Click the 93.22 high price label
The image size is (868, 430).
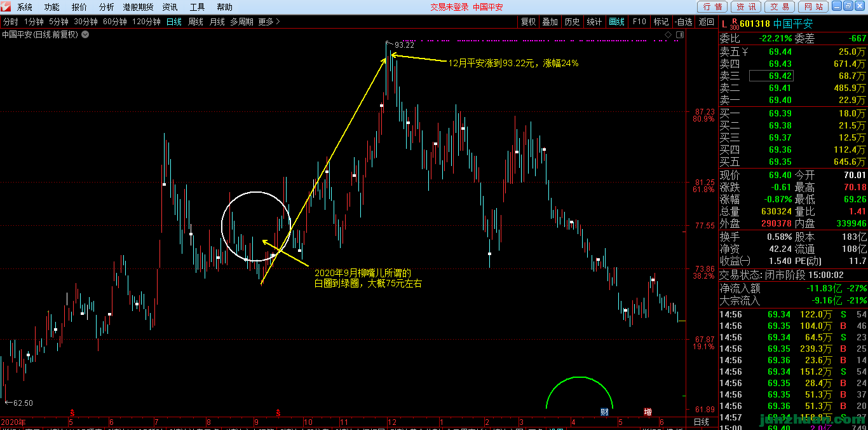tap(404, 45)
